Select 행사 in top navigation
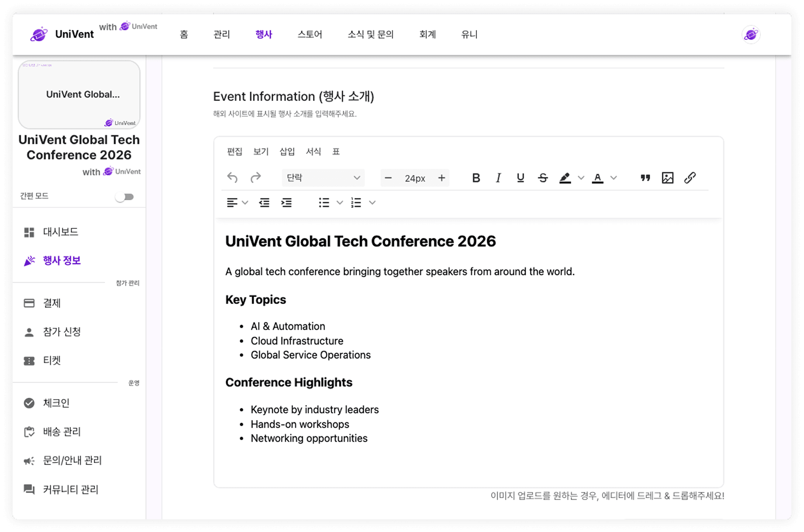Screen dimensions: 804x532 click(264, 34)
